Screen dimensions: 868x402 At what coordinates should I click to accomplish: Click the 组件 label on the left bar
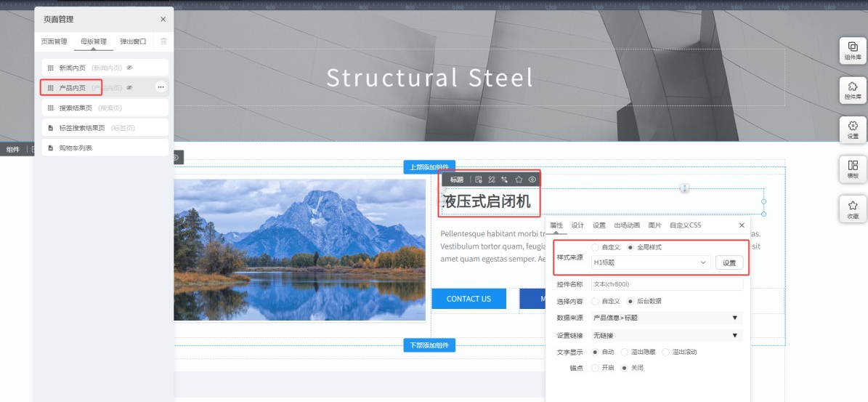pos(13,150)
